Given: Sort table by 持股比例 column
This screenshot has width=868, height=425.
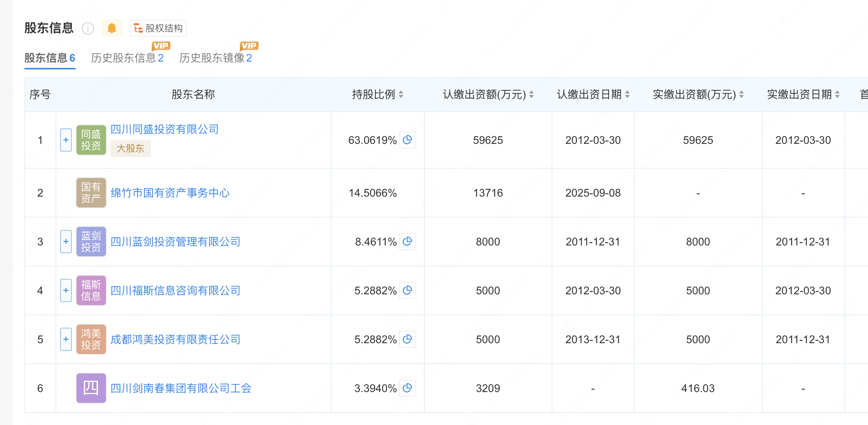Looking at the screenshot, I should (x=402, y=94).
